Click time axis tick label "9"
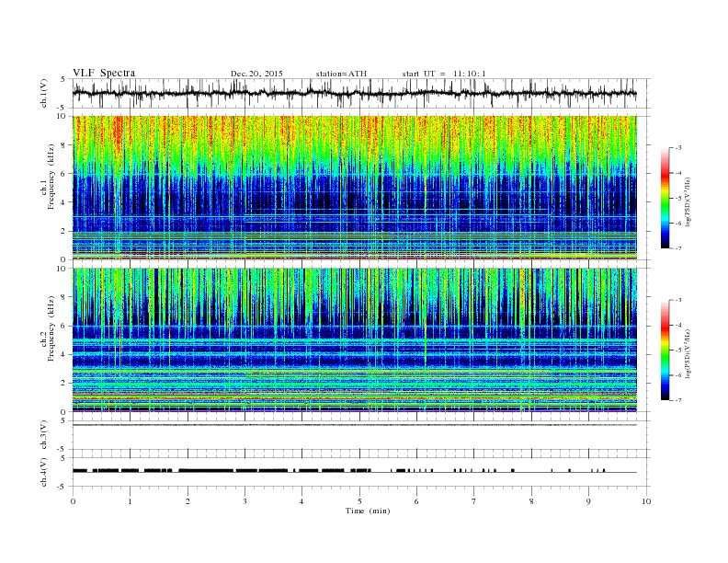 (x=588, y=501)
